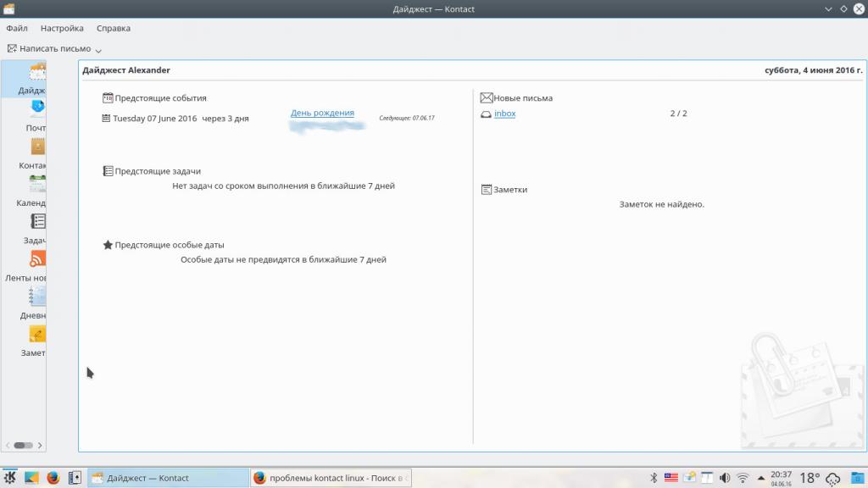This screenshot has width=868, height=488.
Task: Open the Задачи to-do section in sidebar
Action: [25, 230]
